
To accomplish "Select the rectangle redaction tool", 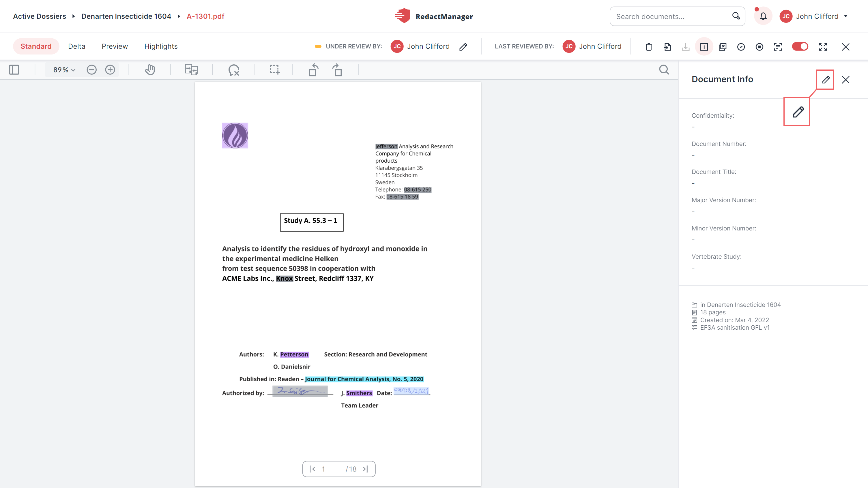I will pyautogui.click(x=275, y=70).
